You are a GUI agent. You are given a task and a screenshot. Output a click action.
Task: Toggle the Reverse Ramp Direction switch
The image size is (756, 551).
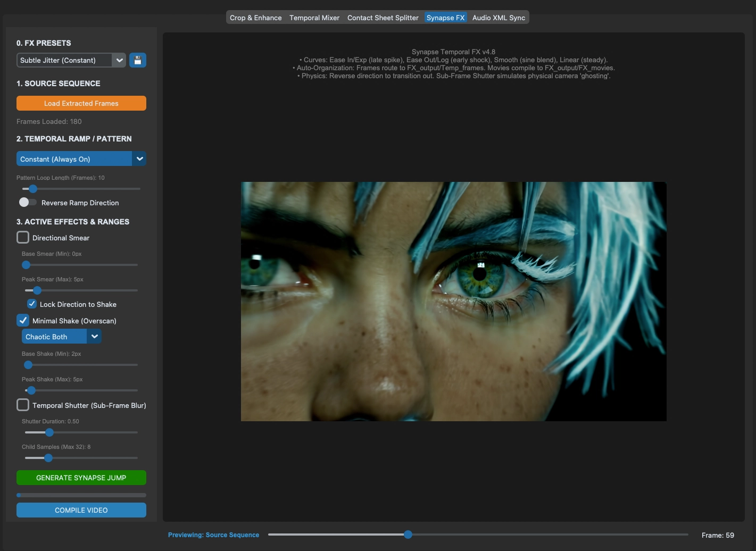pyautogui.click(x=28, y=202)
